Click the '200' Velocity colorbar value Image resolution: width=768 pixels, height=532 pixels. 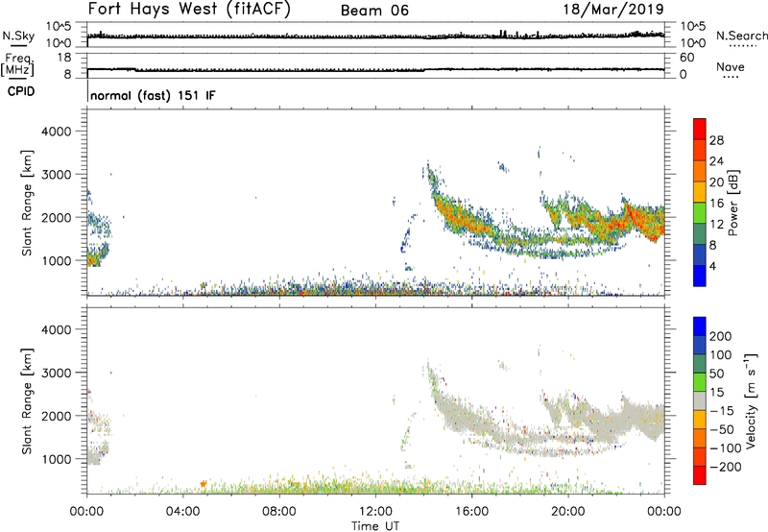[721, 336]
